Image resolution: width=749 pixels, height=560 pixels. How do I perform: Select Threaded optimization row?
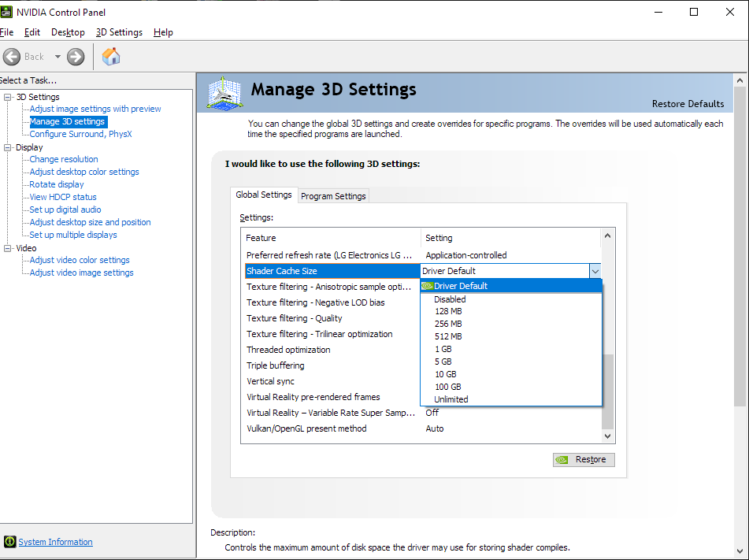coord(332,350)
